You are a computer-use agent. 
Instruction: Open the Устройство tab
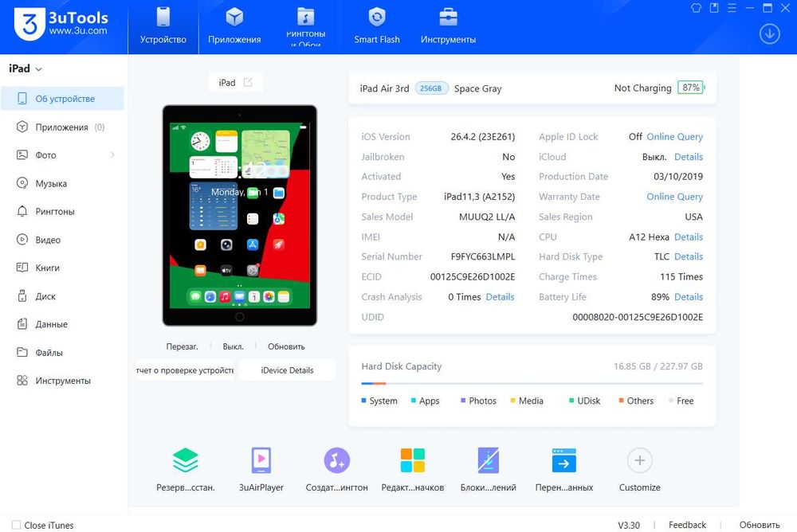tap(163, 26)
